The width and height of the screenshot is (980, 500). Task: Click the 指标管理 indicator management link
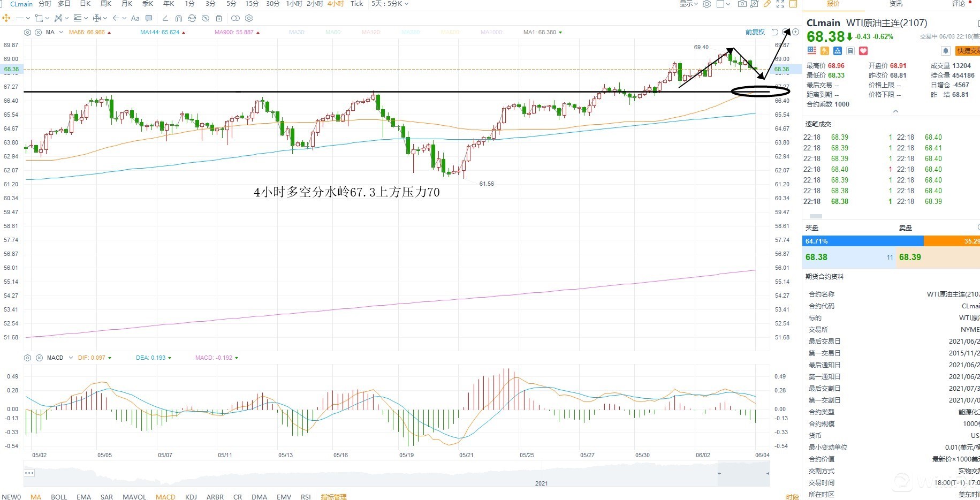tap(334, 497)
